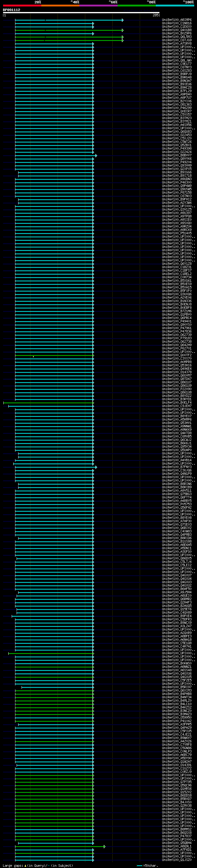Select the UniRef100_P47837 label
The image size is (197, 868).
[x=177, y=836]
